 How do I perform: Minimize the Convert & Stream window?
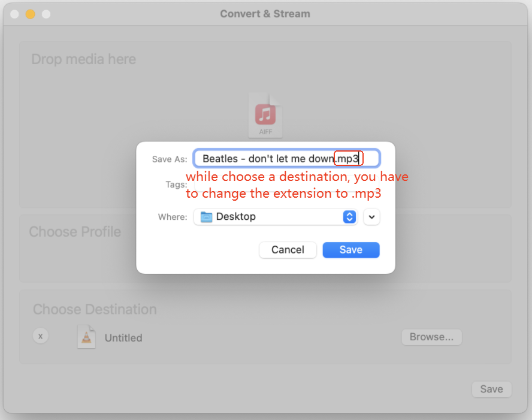31,14
